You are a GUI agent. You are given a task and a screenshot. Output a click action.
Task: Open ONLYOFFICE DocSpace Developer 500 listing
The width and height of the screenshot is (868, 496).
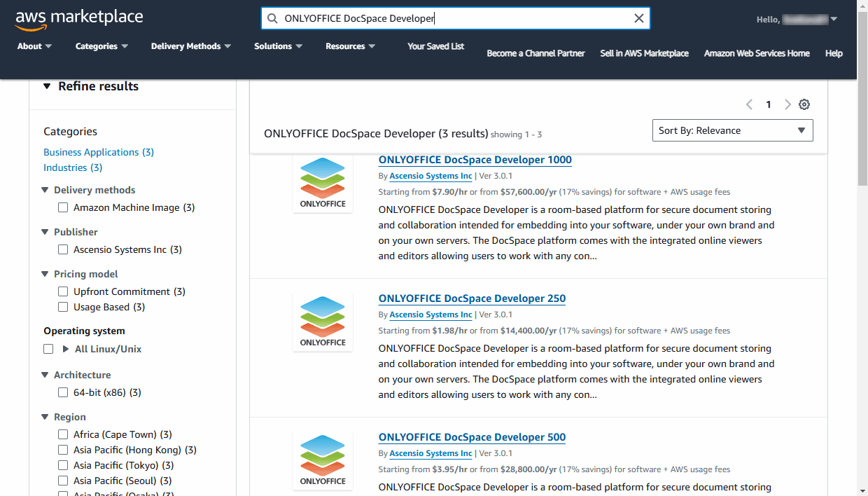pos(472,437)
